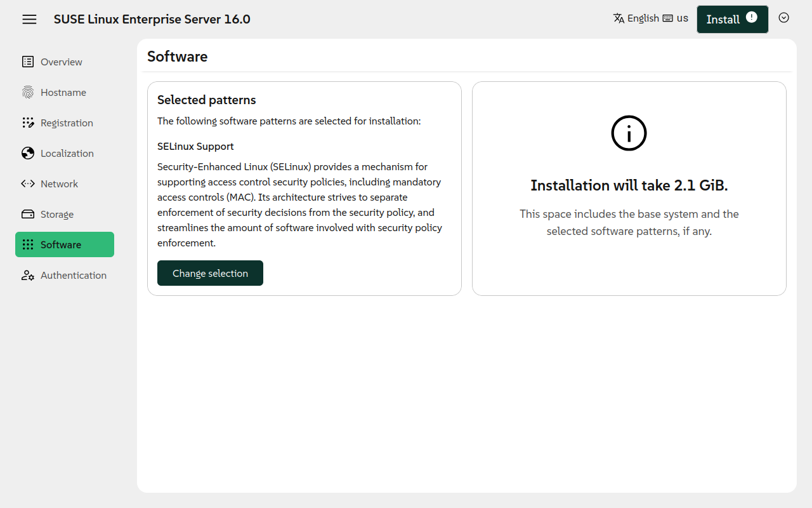Viewport: 812px width, 508px height.
Task: Click the exclamation warning badge on Install
Action: pyautogui.click(x=752, y=17)
